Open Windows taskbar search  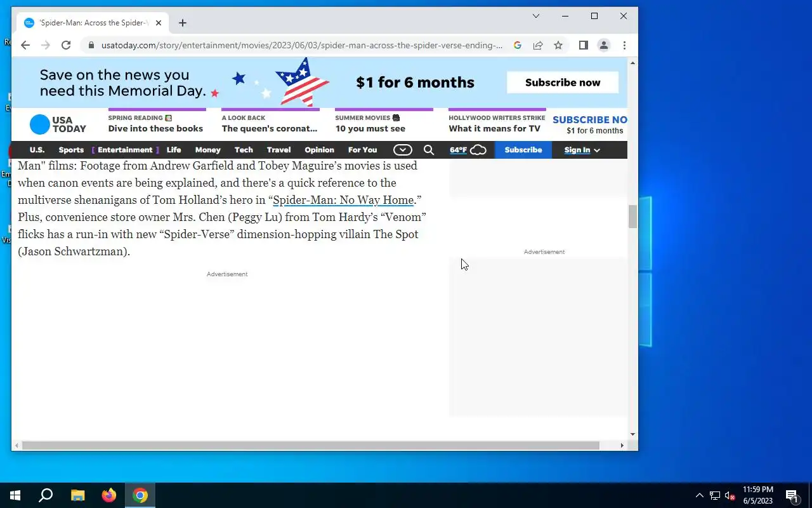46,495
